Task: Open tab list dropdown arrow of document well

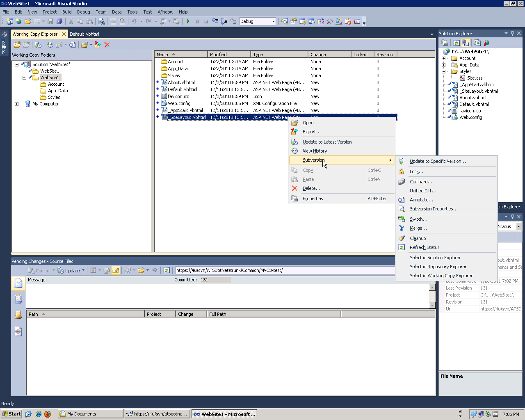Action: pyautogui.click(x=431, y=34)
